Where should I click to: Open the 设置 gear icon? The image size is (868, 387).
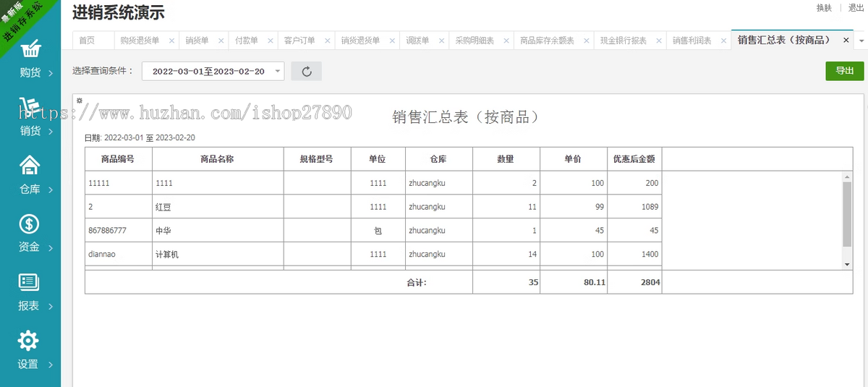(x=28, y=340)
